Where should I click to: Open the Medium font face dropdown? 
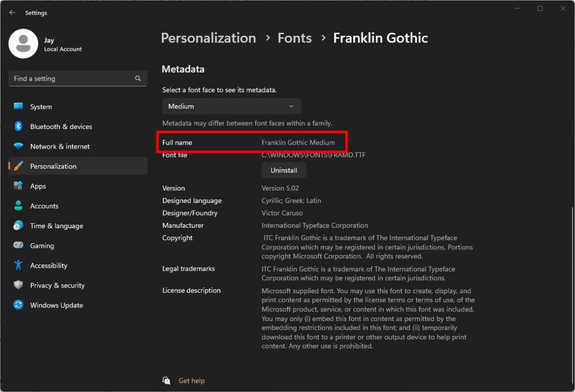pos(231,106)
